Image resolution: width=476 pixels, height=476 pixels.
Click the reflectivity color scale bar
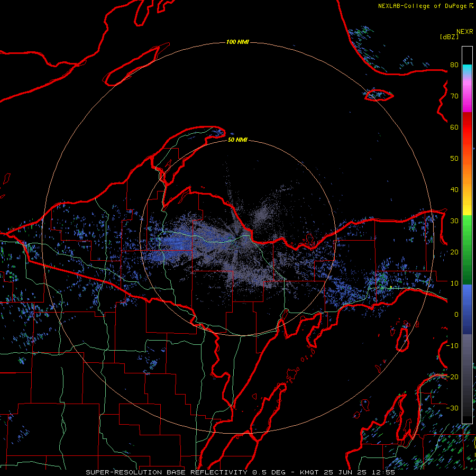(x=467, y=235)
